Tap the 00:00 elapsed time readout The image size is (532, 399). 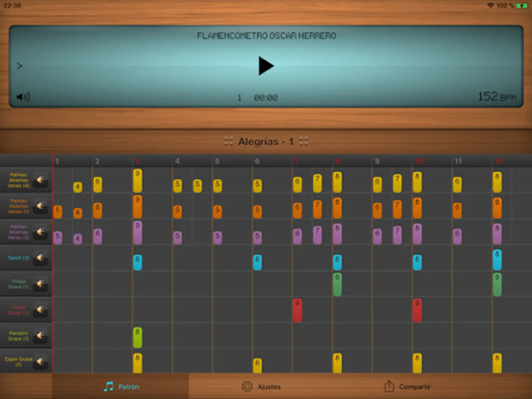click(x=266, y=98)
